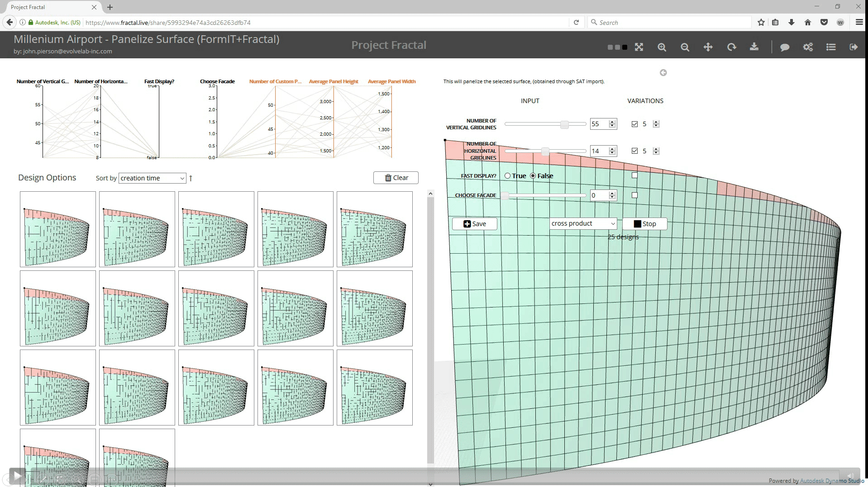Open the browser hamburger menu

[x=859, y=22]
